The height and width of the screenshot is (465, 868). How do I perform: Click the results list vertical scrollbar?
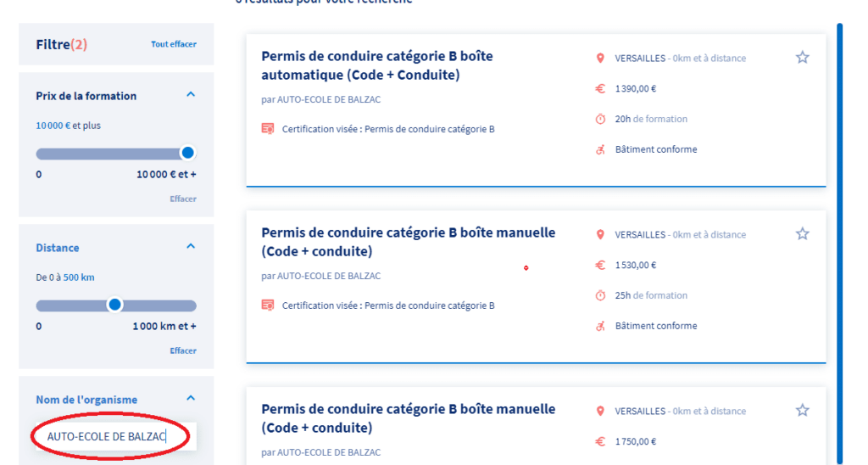[839, 244]
